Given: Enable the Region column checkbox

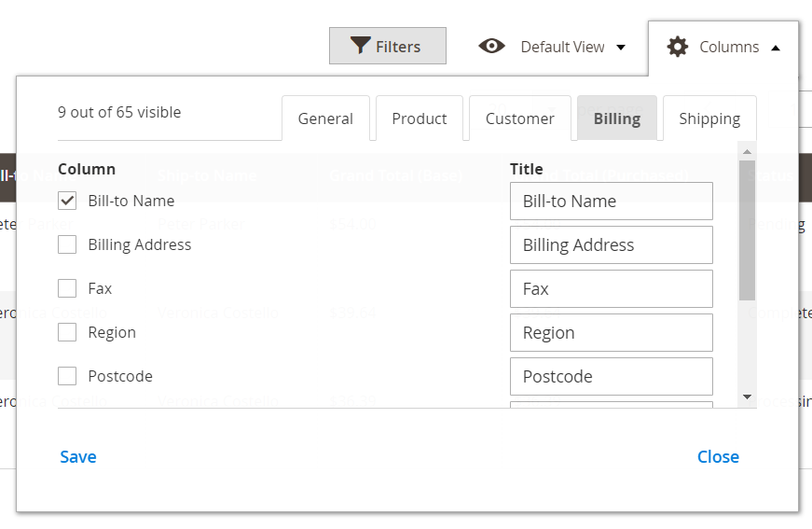Looking at the screenshot, I should (67, 332).
